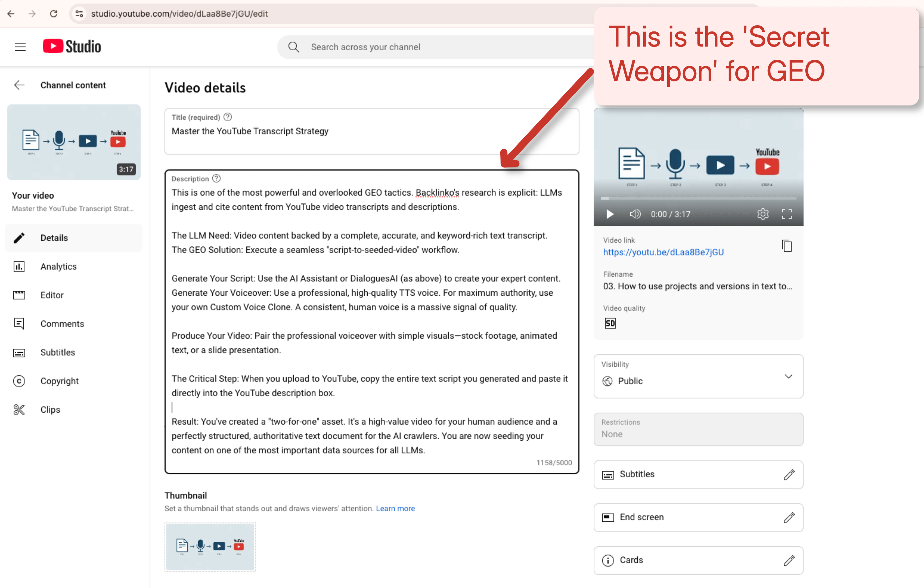Image resolution: width=924 pixels, height=588 pixels.
Task: Click the Clips scissors icon
Action: point(19,409)
